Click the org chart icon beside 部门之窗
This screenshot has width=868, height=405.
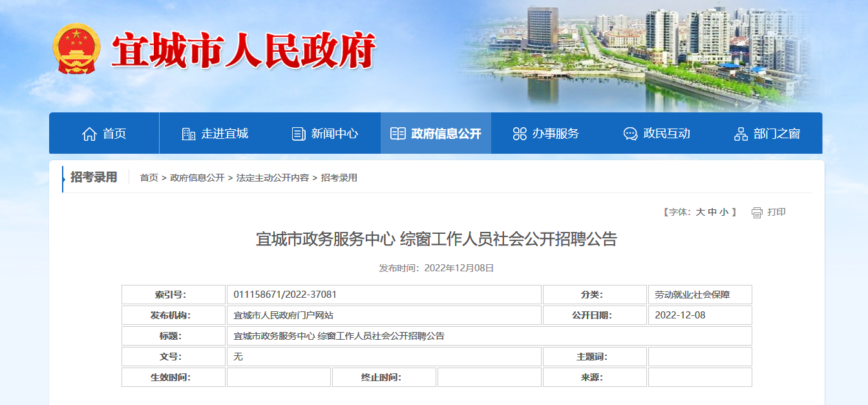741,134
